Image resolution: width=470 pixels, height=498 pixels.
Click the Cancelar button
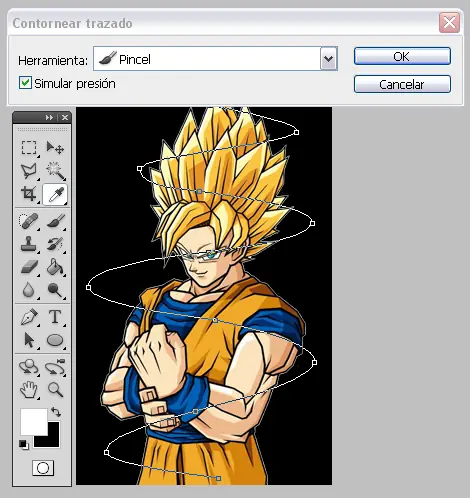click(402, 84)
